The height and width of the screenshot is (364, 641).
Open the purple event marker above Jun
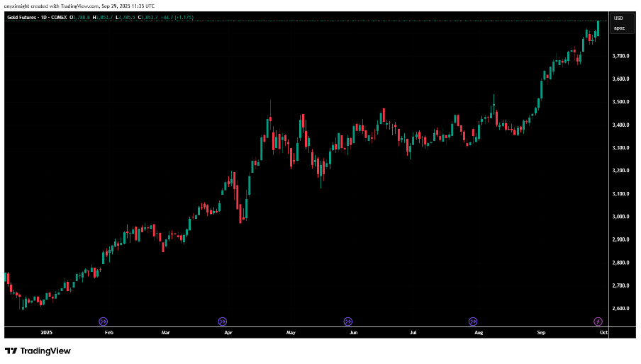[347, 321]
